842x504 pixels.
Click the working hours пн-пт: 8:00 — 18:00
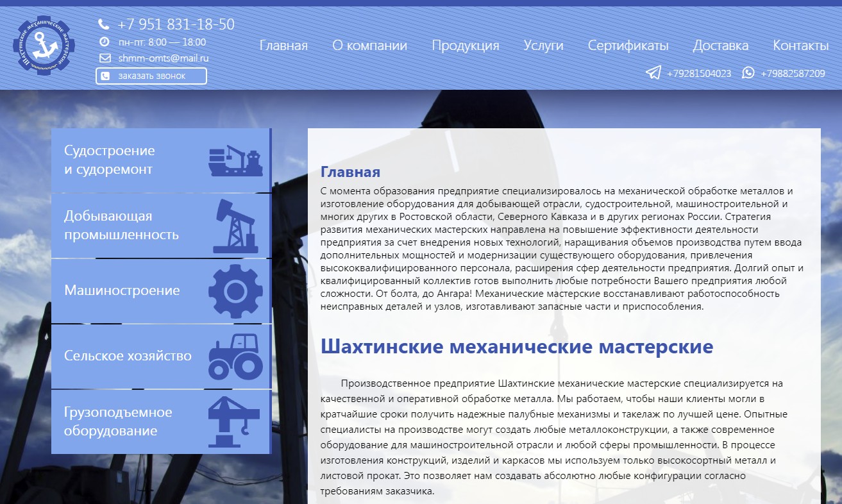click(162, 42)
